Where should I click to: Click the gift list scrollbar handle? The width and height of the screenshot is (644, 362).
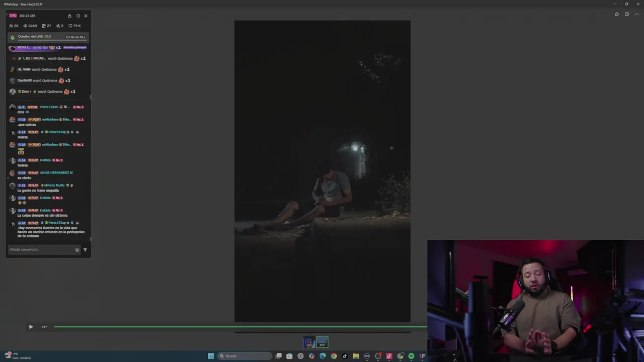point(90,97)
